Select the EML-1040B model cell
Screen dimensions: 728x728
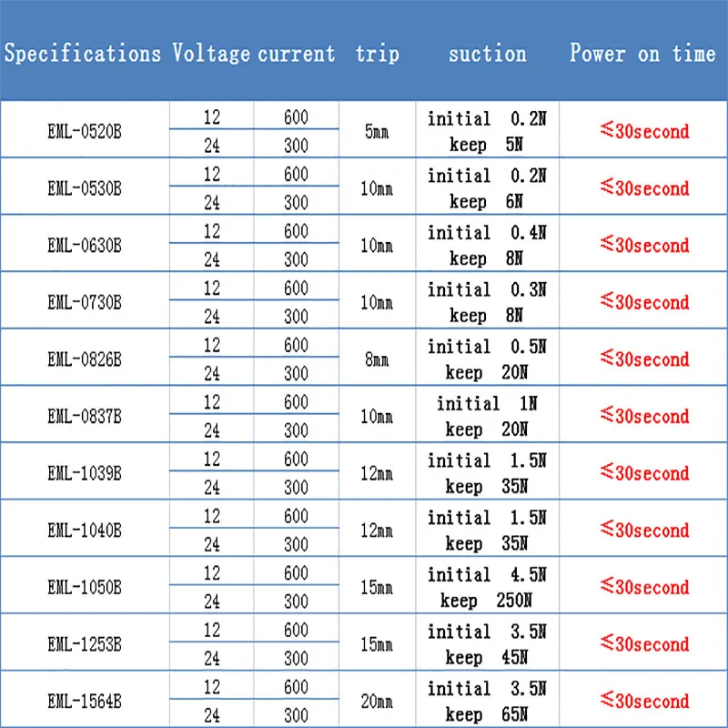click(85, 531)
